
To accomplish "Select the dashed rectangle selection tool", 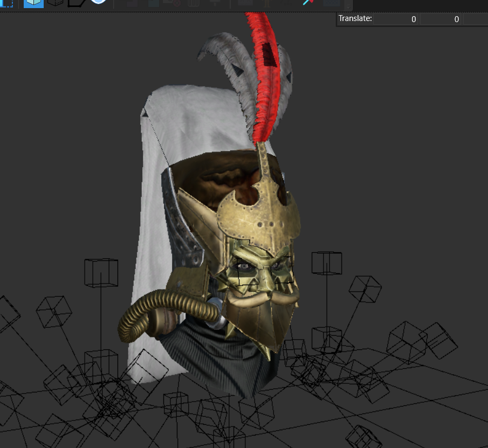I will [6, 3].
